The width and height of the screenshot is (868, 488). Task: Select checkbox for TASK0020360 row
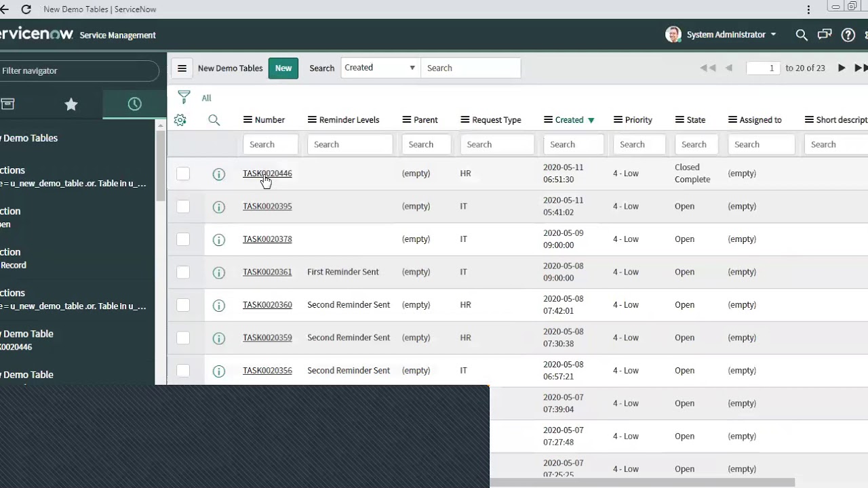pos(183,305)
